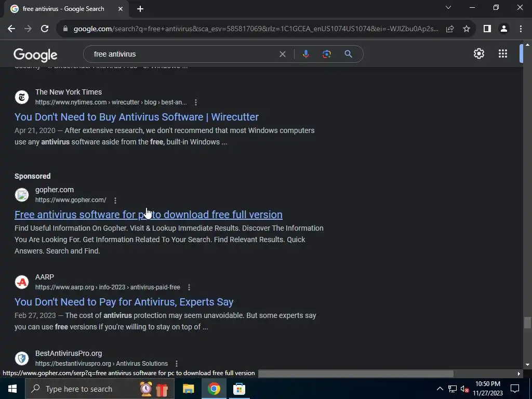The height and width of the screenshot is (399, 532).
Task: Open Chrome profile menu
Action: pyautogui.click(x=504, y=29)
